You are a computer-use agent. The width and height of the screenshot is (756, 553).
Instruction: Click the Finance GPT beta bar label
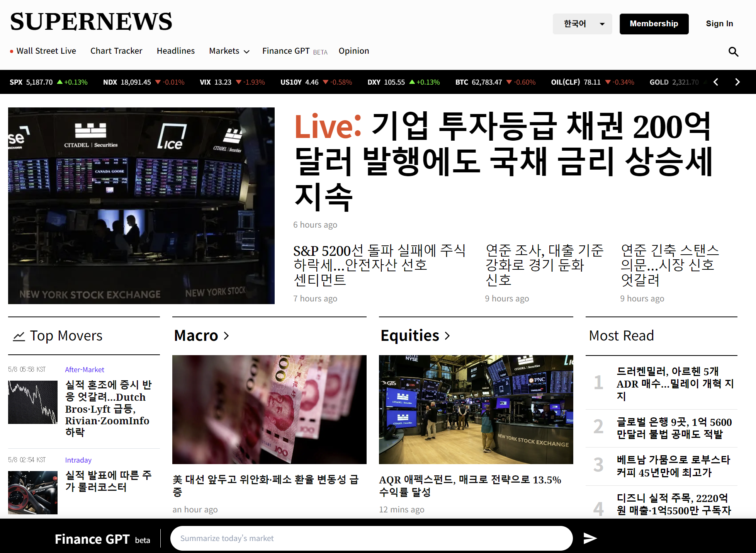pos(102,539)
